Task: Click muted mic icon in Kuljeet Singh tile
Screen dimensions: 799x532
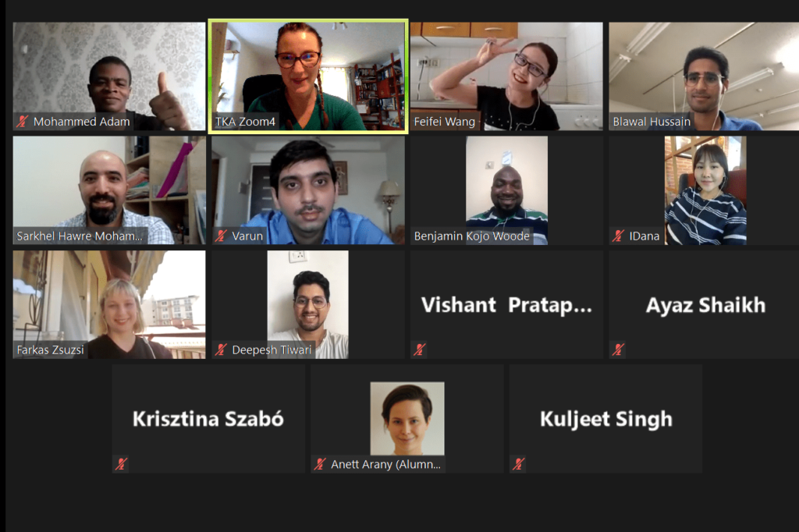Action: (x=519, y=463)
